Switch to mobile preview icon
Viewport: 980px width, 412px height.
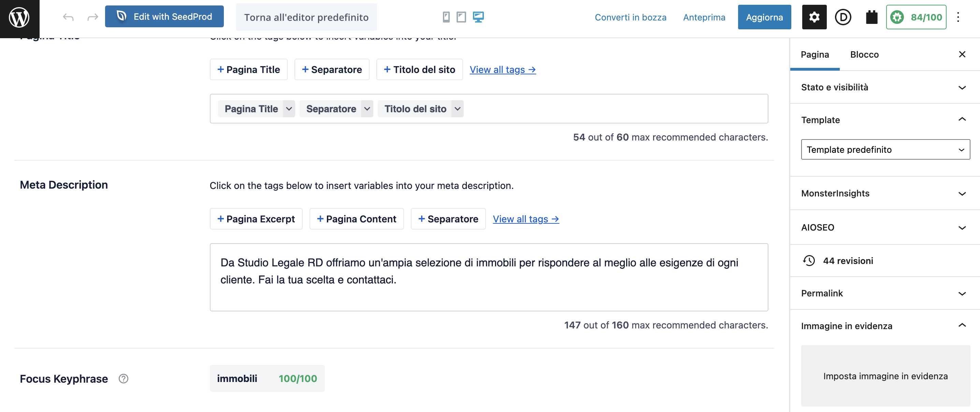click(446, 17)
